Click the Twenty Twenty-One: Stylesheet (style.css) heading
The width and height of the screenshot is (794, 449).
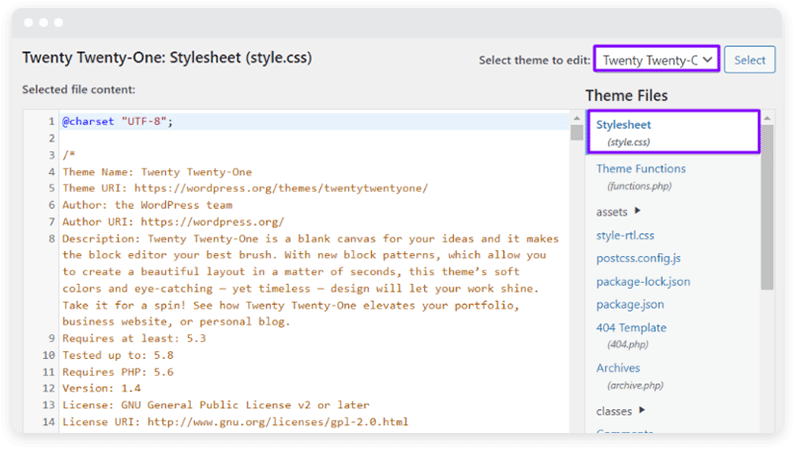(x=167, y=58)
